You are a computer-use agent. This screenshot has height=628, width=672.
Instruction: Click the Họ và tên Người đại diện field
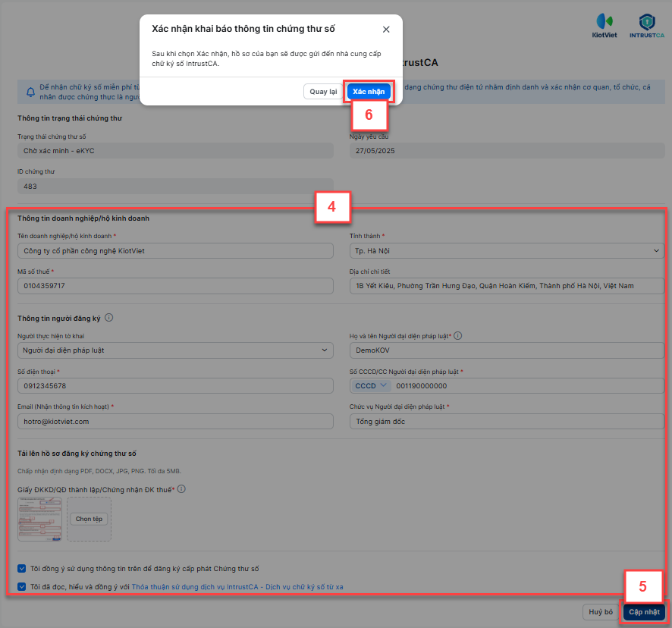coord(507,350)
